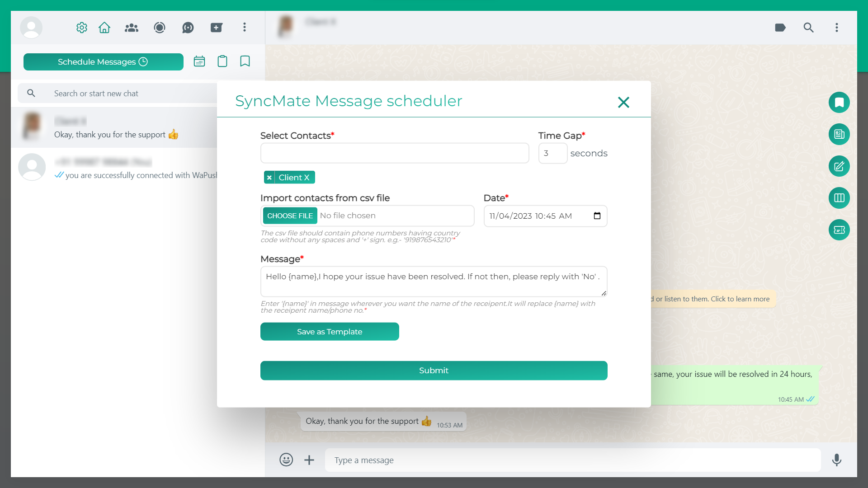
Task: Open the chat header three-dot menu
Action: pyautogui.click(x=837, y=28)
